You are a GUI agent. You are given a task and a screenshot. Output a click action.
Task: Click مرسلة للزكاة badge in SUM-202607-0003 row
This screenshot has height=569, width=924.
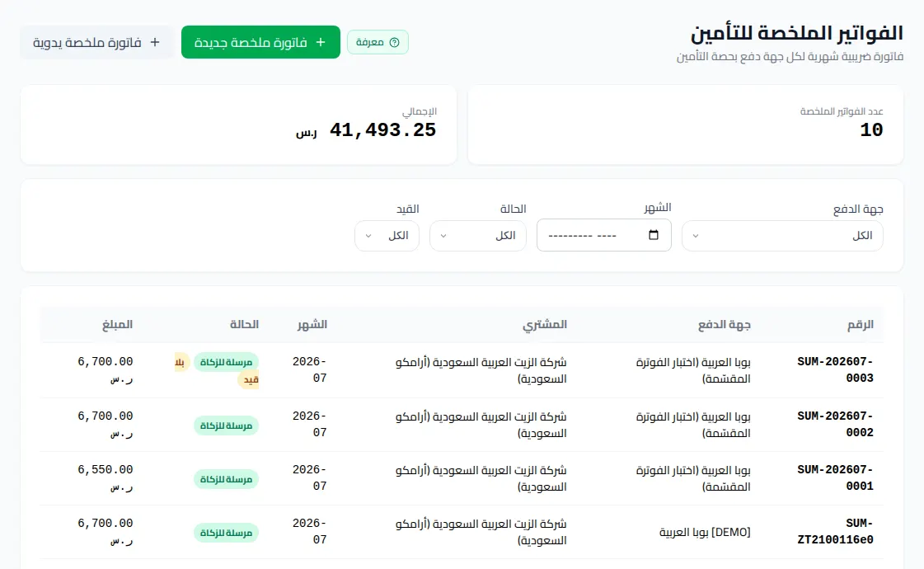coord(227,362)
